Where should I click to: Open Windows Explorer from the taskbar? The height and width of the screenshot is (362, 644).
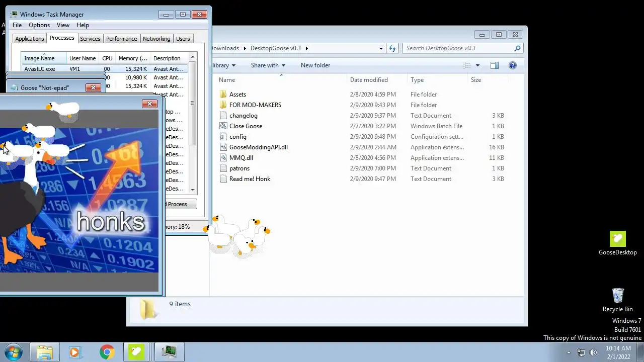tap(45, 352)
